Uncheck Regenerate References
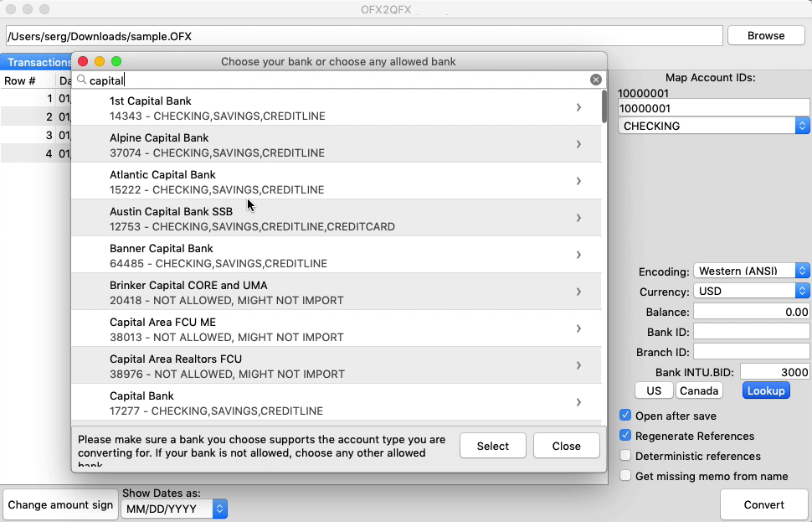 coord(625,436)
